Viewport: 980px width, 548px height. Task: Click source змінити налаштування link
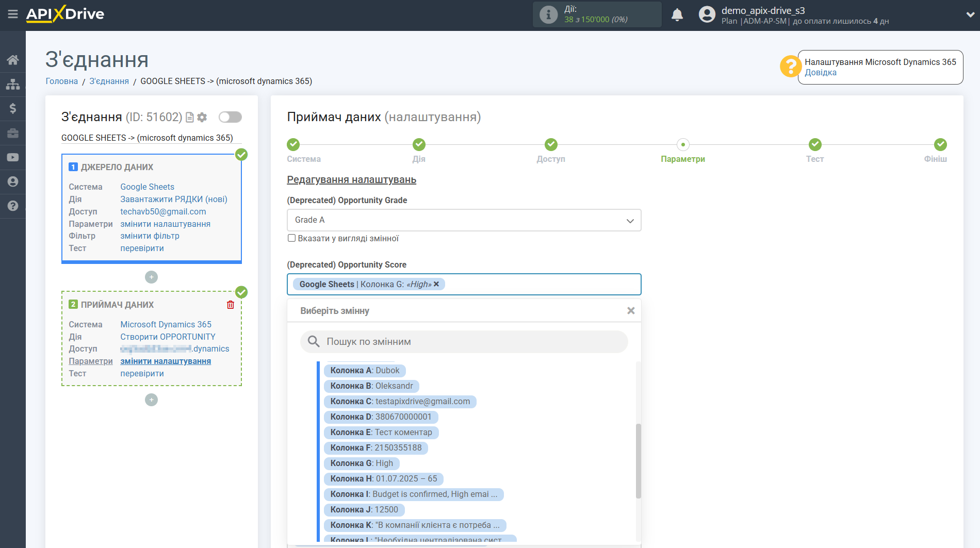tap(165, 224)
